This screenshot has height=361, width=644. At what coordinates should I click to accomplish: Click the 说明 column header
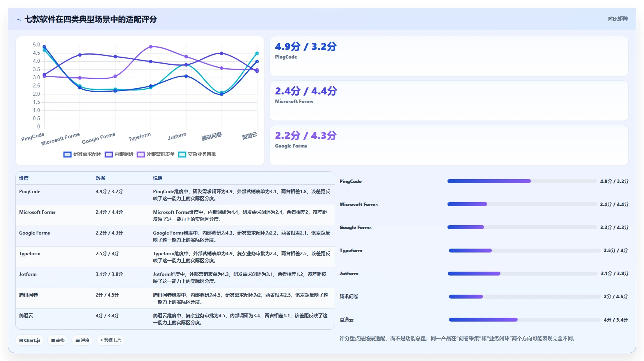[158, 178]
